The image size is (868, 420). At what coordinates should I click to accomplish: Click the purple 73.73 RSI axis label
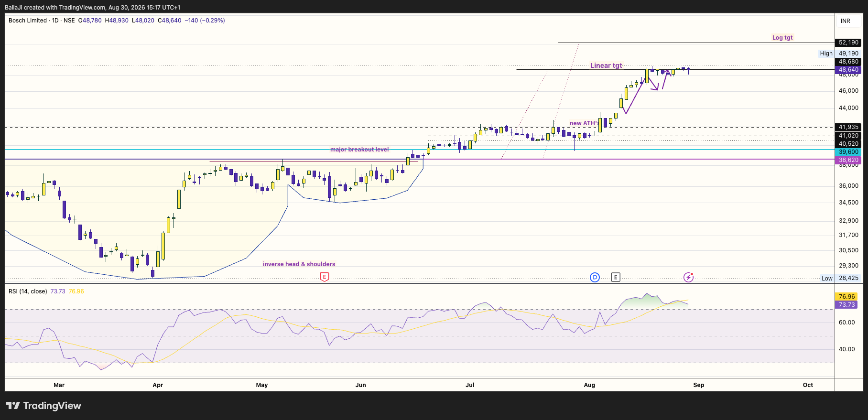click(846, 305)
